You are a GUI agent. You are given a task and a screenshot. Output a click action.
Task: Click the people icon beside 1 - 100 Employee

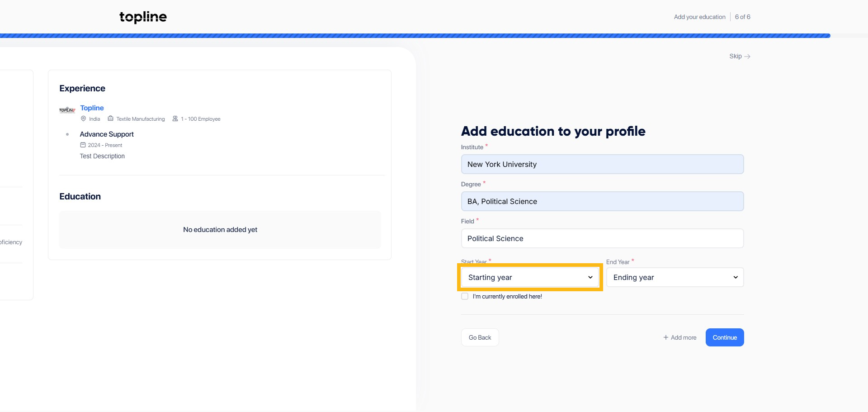pyautogui.click(x=175, y=118)
